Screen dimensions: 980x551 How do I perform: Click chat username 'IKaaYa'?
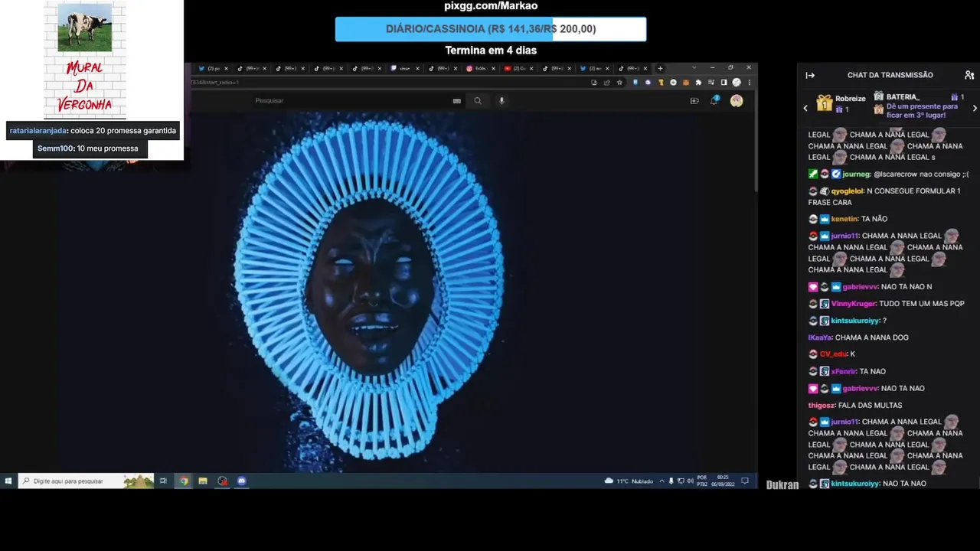pos(820,337)
